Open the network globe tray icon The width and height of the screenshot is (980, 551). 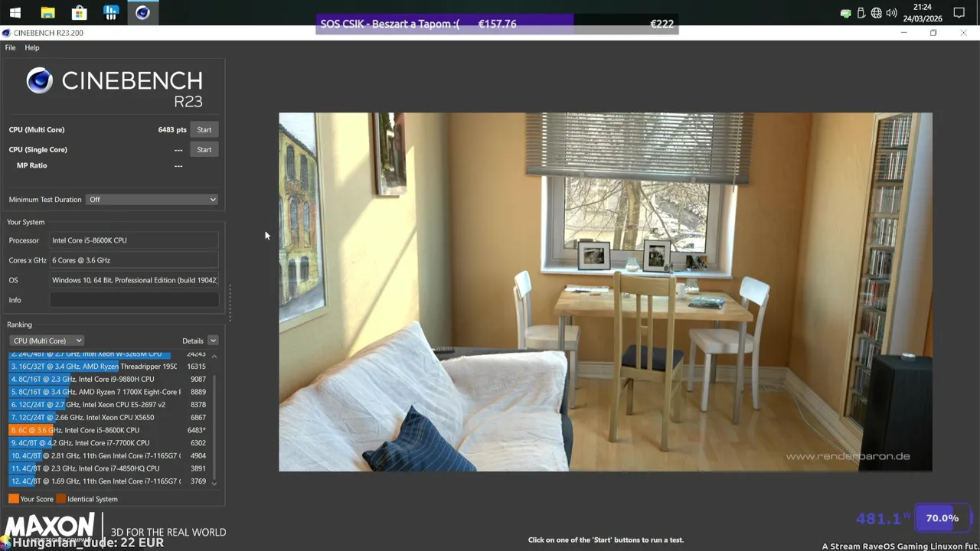pyautogui.click(x=877, y=13)
